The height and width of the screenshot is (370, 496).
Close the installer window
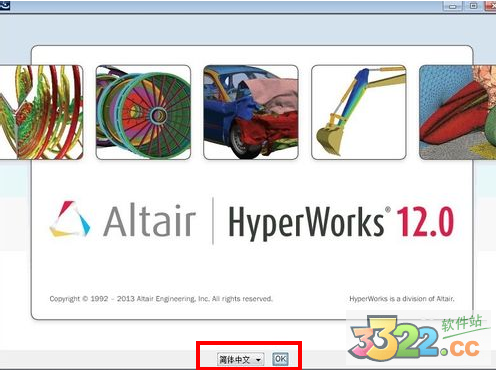[491, 6]
